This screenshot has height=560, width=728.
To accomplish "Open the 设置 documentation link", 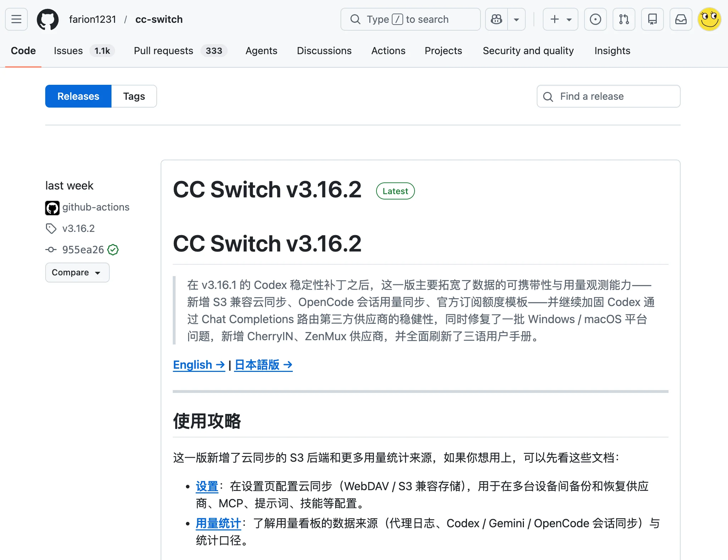I will [207, 486].
